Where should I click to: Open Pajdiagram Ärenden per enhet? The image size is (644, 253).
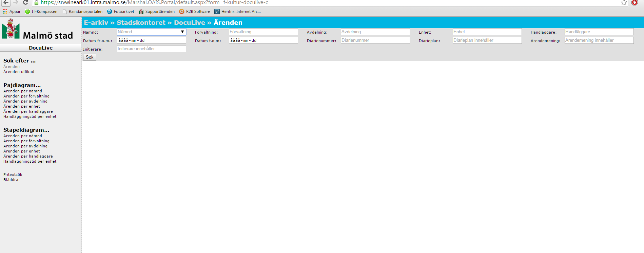tap(22, 106)
